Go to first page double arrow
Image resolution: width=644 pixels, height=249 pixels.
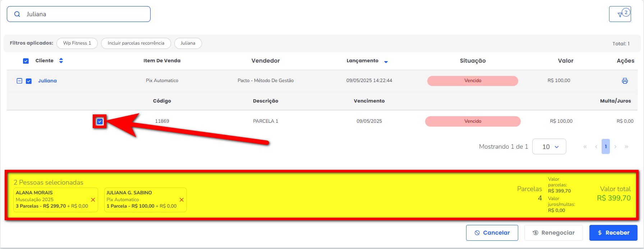coord(585,147)
